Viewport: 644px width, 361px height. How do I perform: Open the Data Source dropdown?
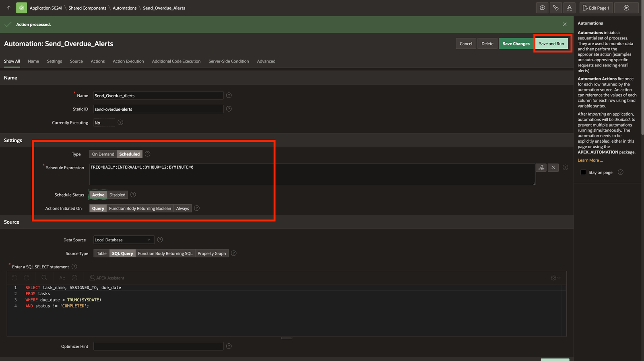124,240
